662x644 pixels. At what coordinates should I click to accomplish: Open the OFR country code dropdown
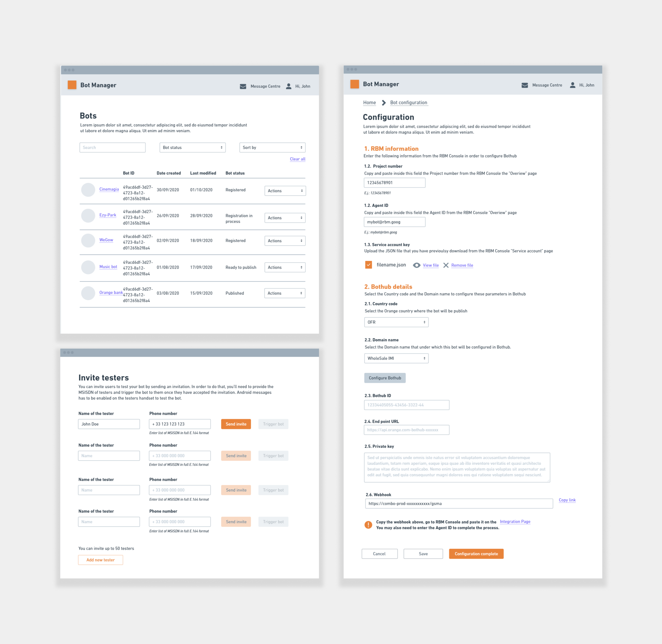pyautogui.click(x=396, y=322)
